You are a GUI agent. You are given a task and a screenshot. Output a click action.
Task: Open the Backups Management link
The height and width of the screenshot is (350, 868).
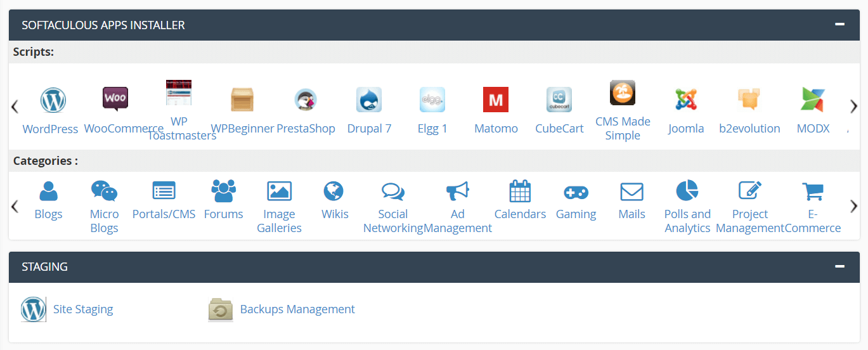pyautogui.click(x=297, y=309)
